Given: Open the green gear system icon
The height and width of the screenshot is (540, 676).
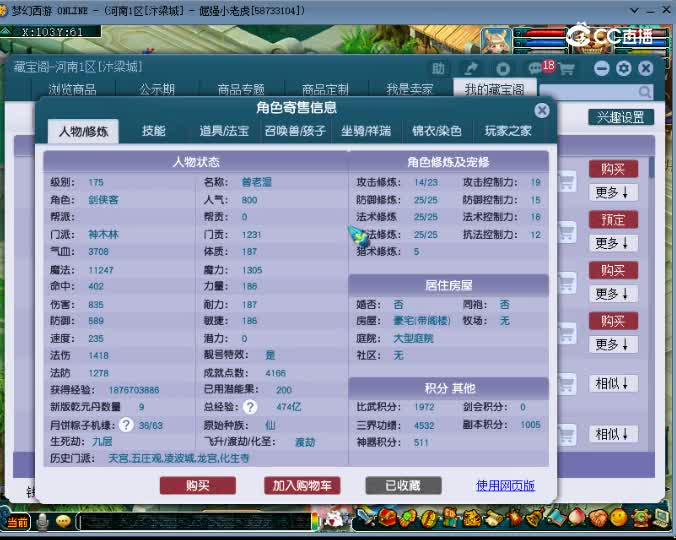Looking at the screenshot, I should pos(640,517).
